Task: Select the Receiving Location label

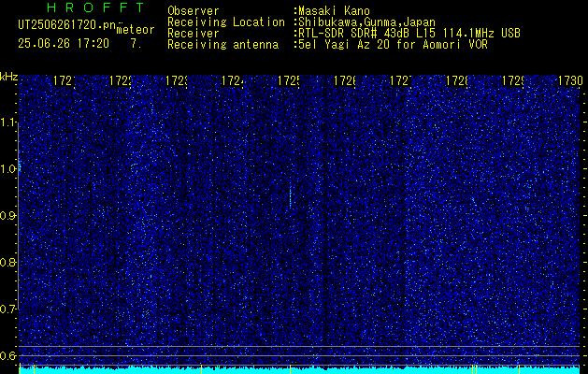Action: 226,22
